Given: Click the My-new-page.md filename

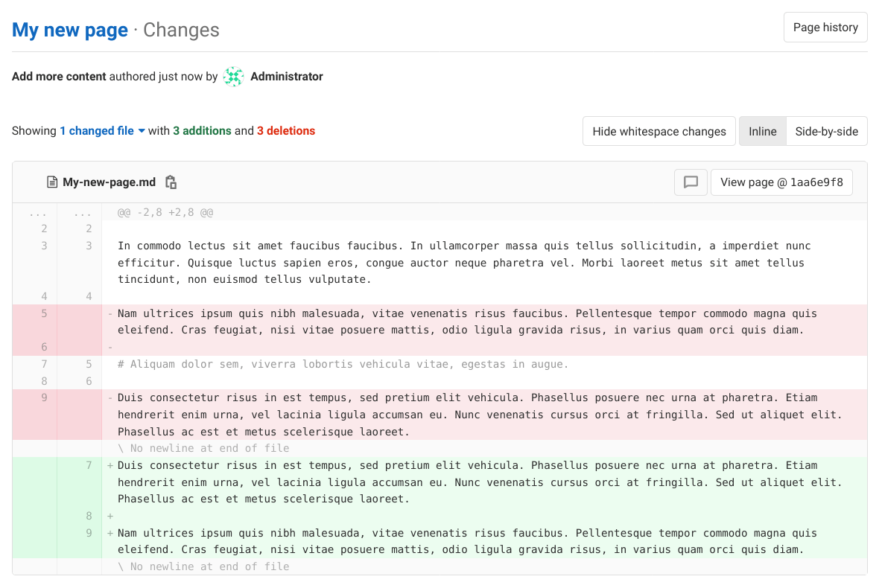Looking at the screenshot, I should point(109,182).
